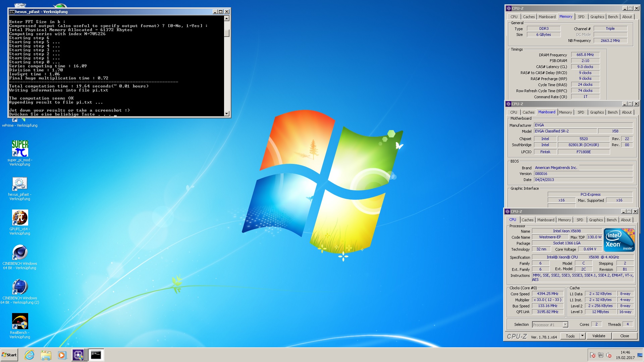
Task: Open the Caches tab in the processor window
Action: [527, 220]
